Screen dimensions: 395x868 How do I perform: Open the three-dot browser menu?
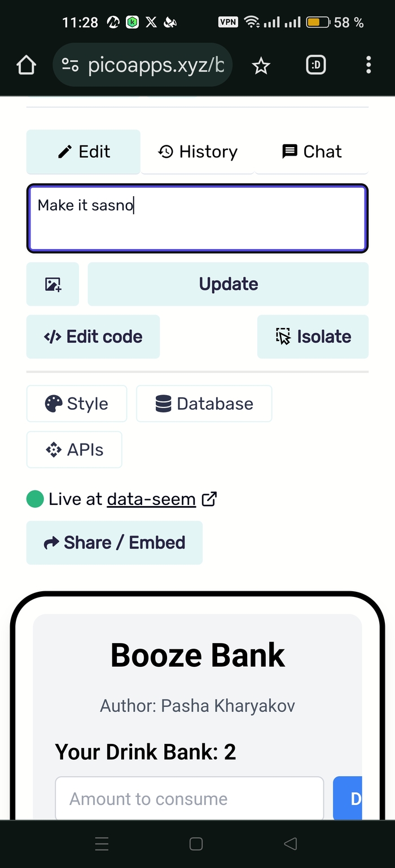click(368, 65)
